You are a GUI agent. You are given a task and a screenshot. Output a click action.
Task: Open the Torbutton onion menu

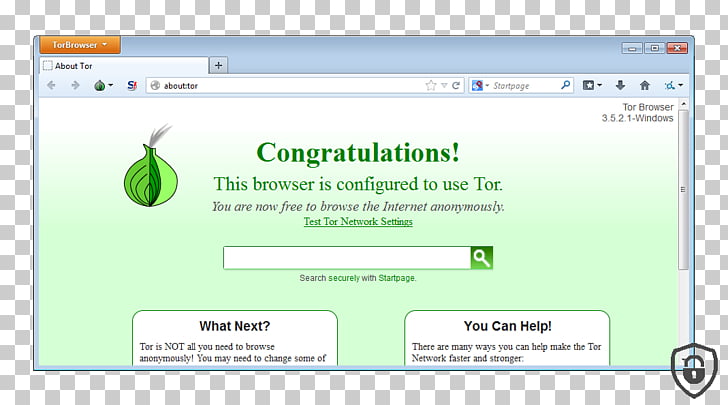pyautogui.click(x=99, y=85)
